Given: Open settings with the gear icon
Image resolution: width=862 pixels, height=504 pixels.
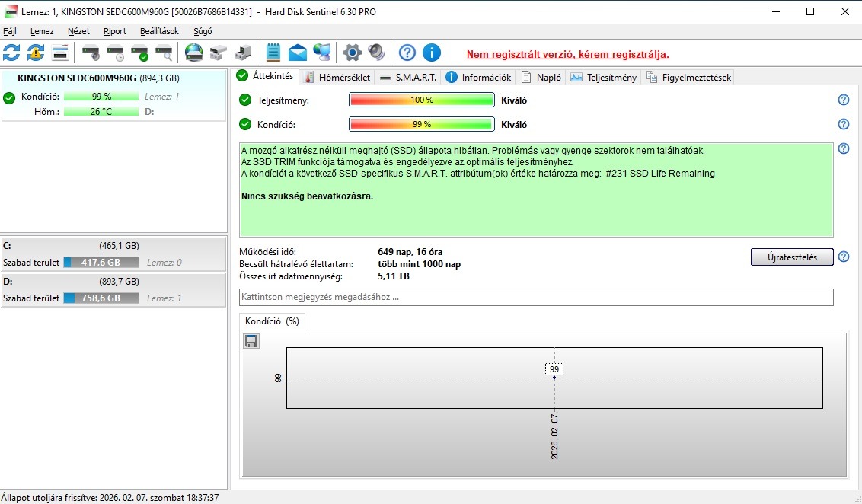Looking at the screenshot, I should tap(353, 53).
